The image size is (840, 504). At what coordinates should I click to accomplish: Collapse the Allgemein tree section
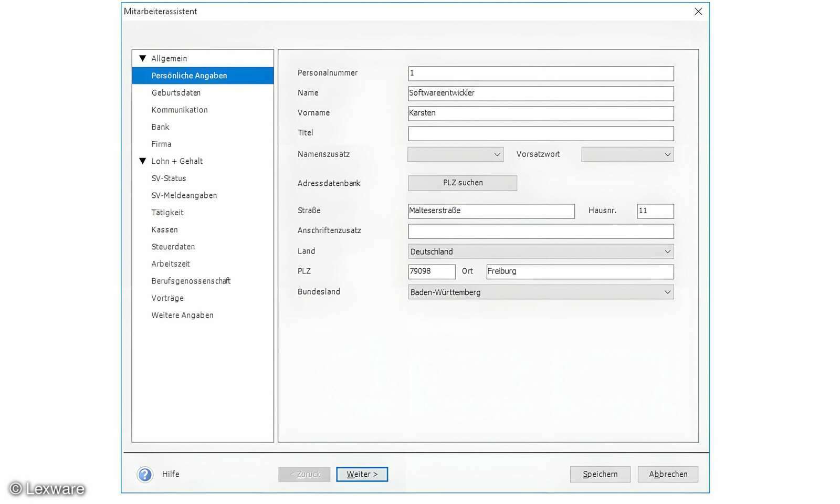coord(142,58)
